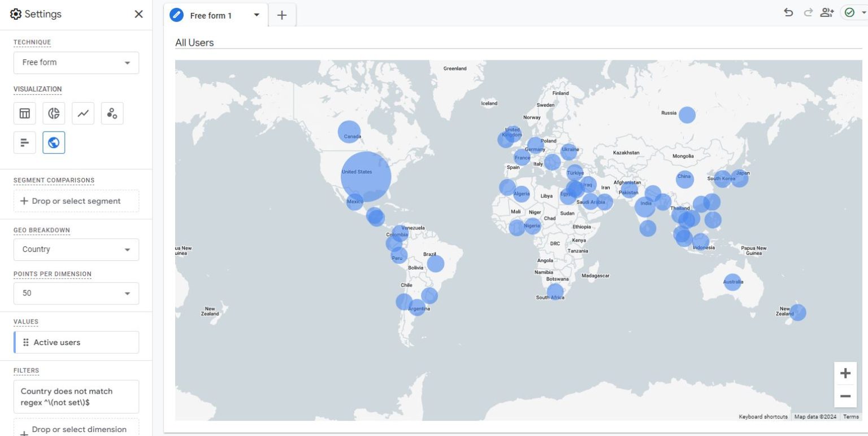Screen dimensions: 868x436
Task: Expand the Points Per Dimension dropdown
Action: pyautogui.click(x=76, y=294)
